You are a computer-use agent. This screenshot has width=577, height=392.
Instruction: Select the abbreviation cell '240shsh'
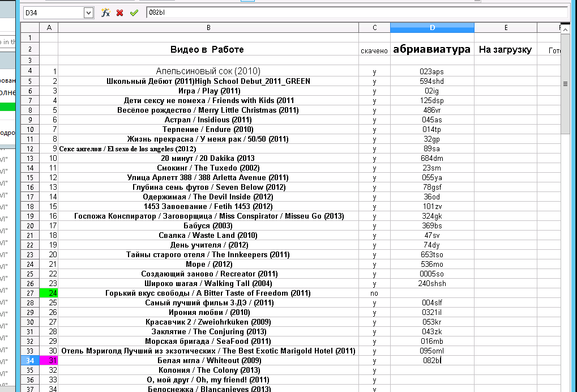(x=433, y=283)
